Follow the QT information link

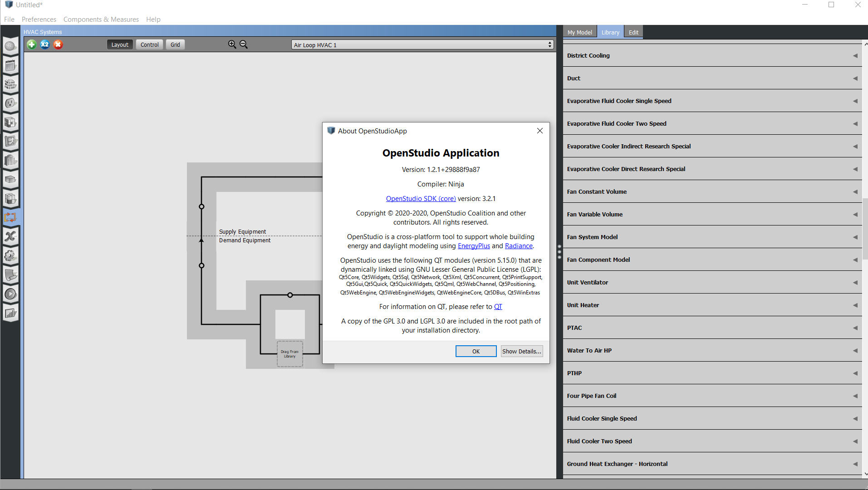point(498,307)
